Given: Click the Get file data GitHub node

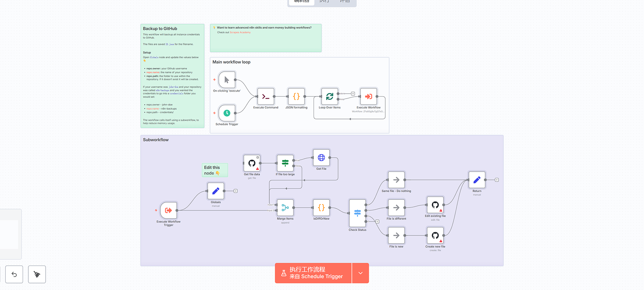Looking at the screenshot, I should (252, 163).
